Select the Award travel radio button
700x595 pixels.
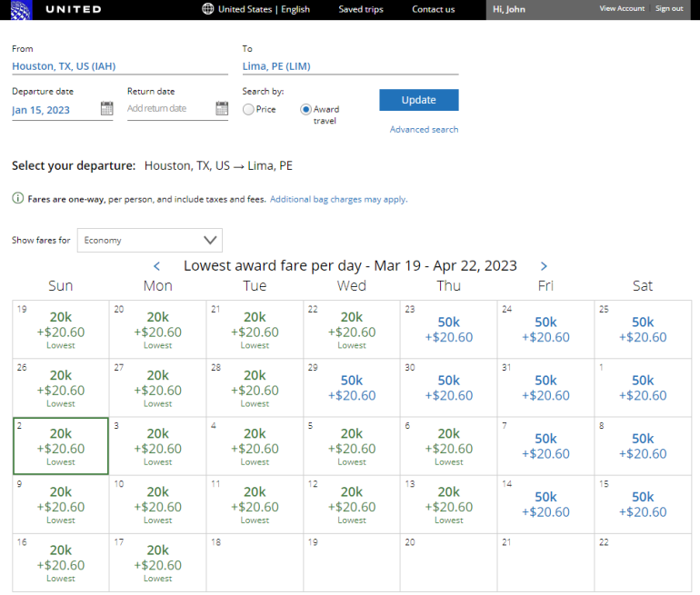coord(306,109)
